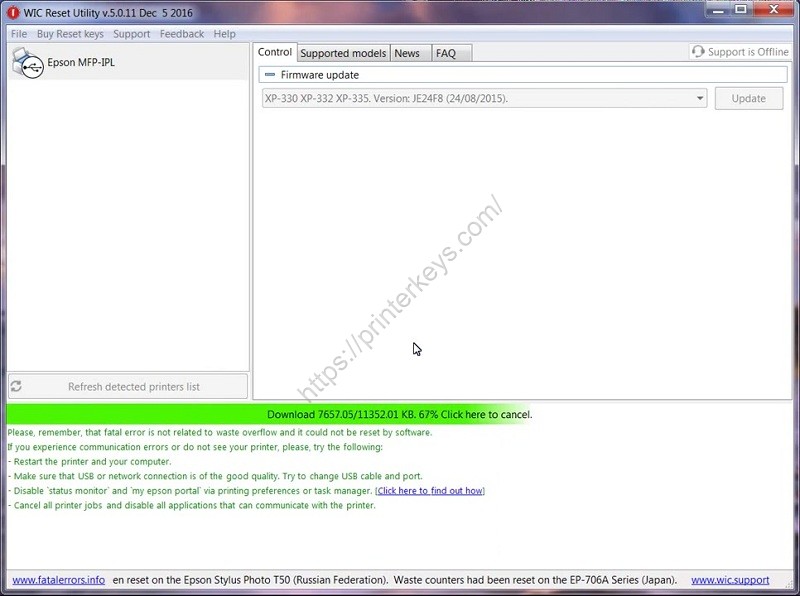Open the firmware version dropdown
The height and width of the screenshot is (596, 800).
[x=700, y=98]
